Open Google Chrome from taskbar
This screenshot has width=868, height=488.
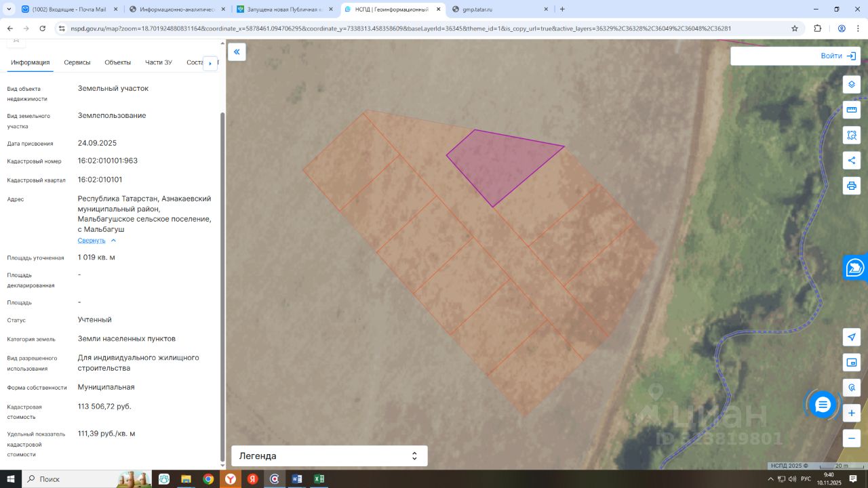208,479
